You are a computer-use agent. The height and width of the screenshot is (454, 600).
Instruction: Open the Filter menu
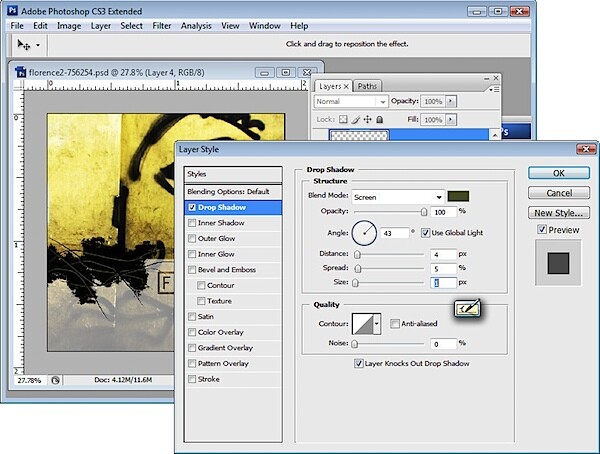pos(162,26)
